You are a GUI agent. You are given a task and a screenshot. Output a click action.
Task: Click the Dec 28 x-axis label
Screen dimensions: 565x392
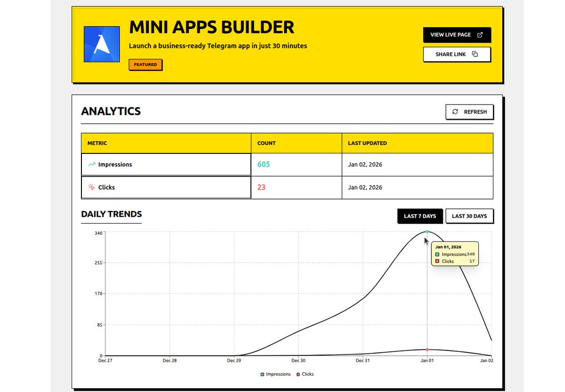[169, 361]
